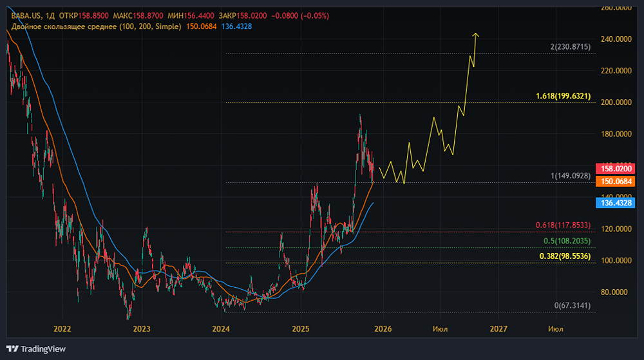Click the 2024 time axis label
Screen dimensions: 644x360
tap(221, 329)
